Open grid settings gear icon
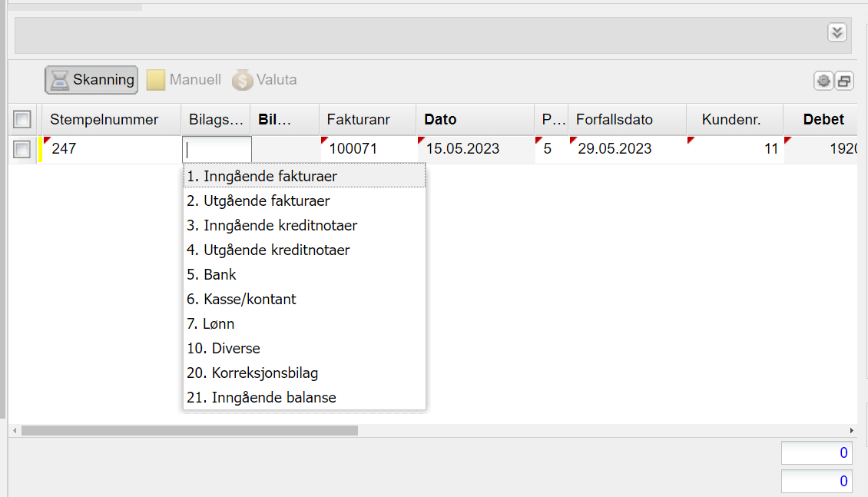The height and width of the screenshot is (497, 868). coord(823,81)
